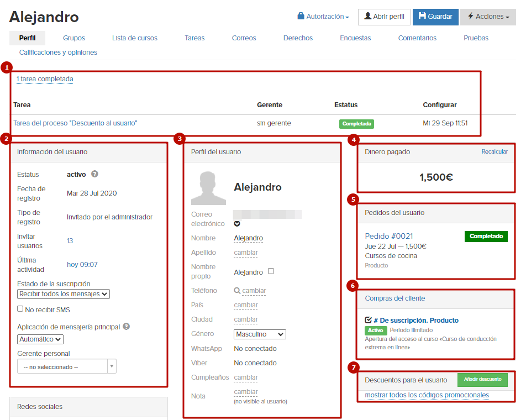Toggle the checkbox next to Nombre propio Alejandro
This screenshot has height=420, width=526.
(x=271, y=271)
